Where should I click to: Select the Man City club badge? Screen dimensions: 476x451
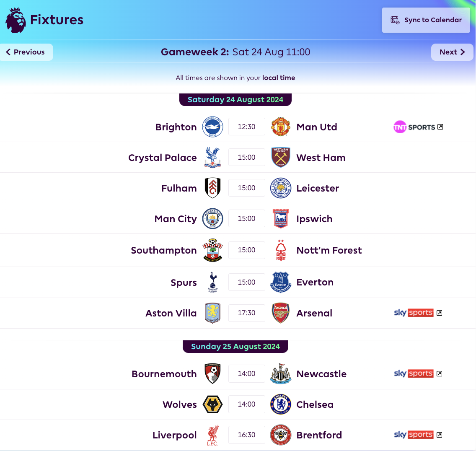(x=212, y=218)
